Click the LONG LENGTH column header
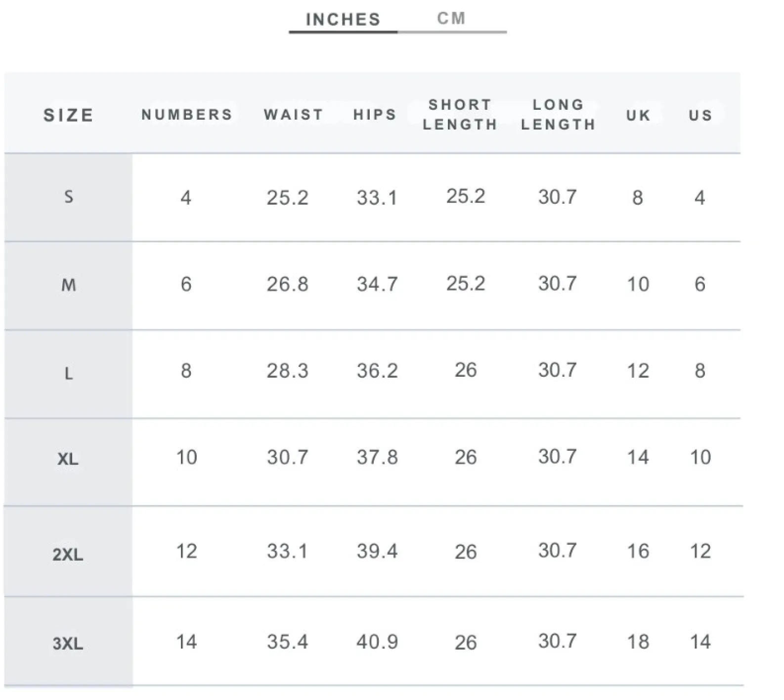This screenshot has height=700, width=784. (x=558, y=115)
